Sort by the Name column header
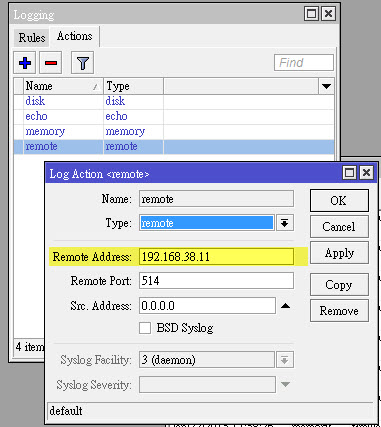This screenshot has width=381, height=427. coord(63,86)
